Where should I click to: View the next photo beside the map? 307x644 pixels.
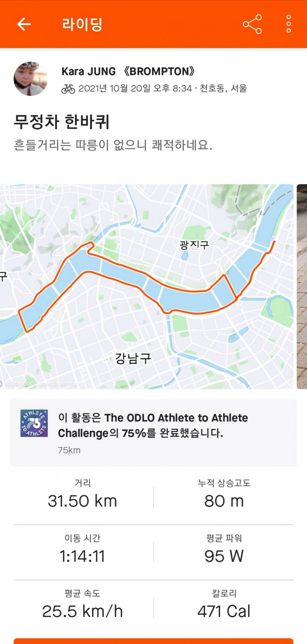pos(302,286)
